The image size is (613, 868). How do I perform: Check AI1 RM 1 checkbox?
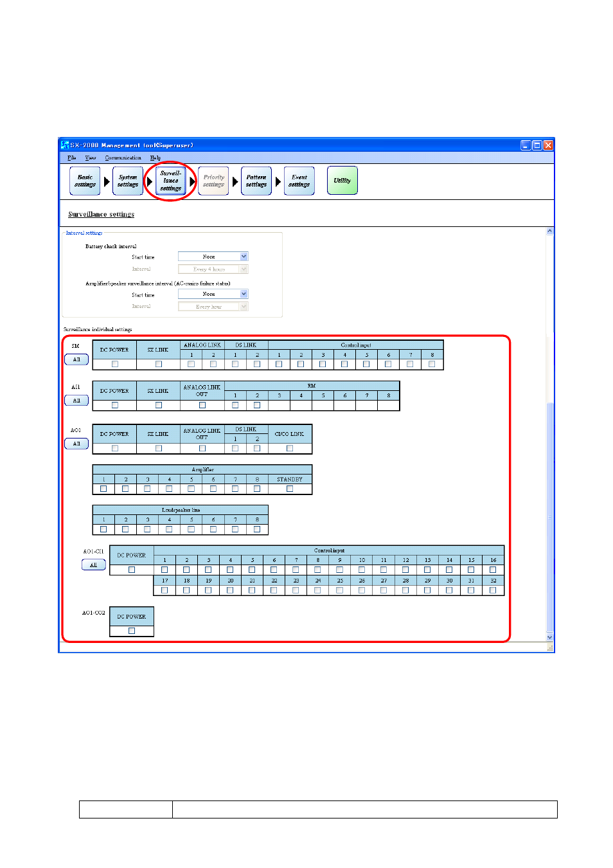[235, 405]
